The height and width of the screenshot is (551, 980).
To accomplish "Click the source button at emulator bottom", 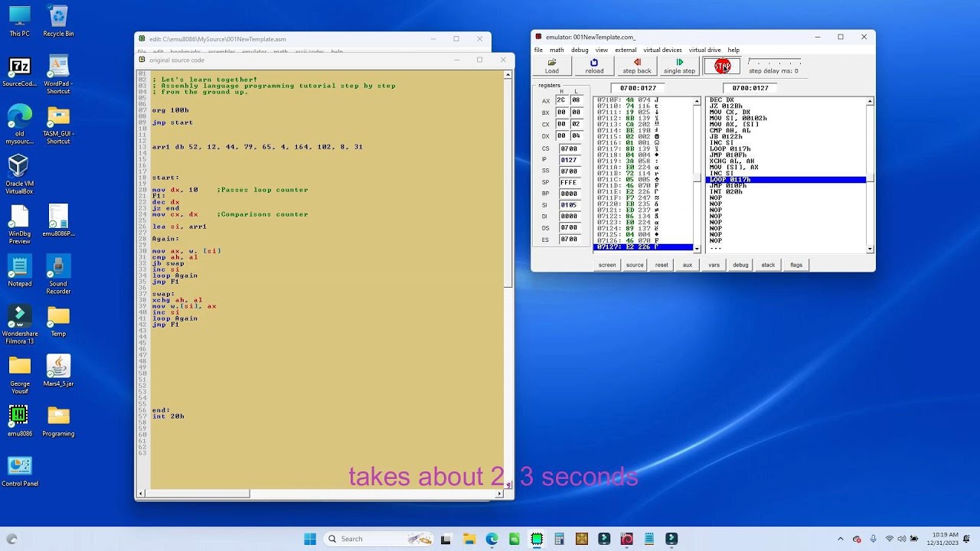I will pyautogui.click(x=635, y=265).
